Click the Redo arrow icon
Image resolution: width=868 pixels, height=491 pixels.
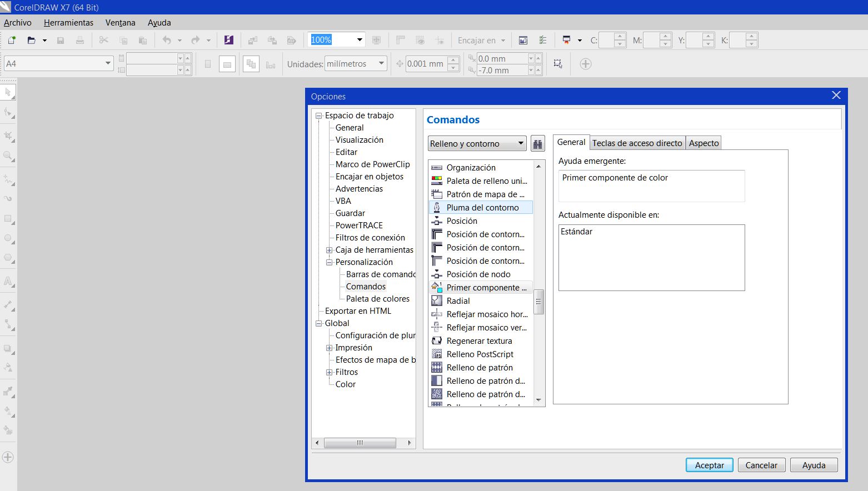196,40
